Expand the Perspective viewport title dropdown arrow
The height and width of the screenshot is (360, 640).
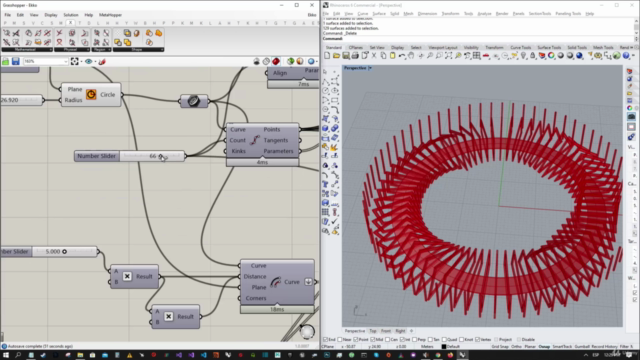(370, 68)
